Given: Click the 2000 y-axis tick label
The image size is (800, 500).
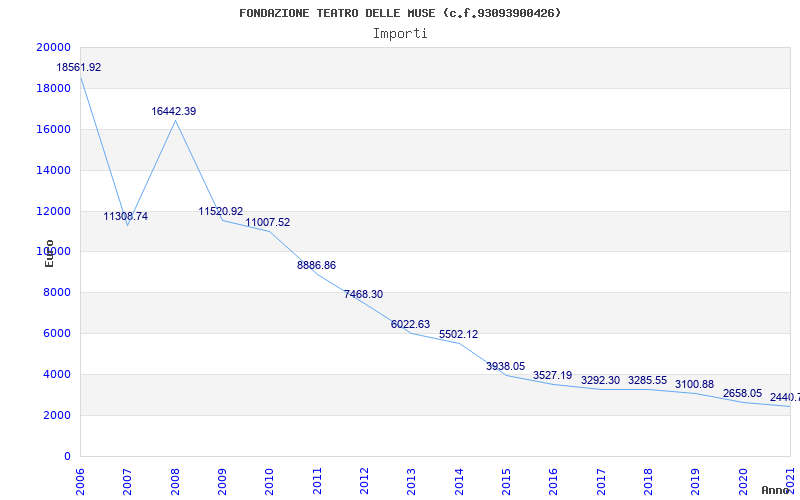Looking at the screenshot, I should click(x=56, y=415).
